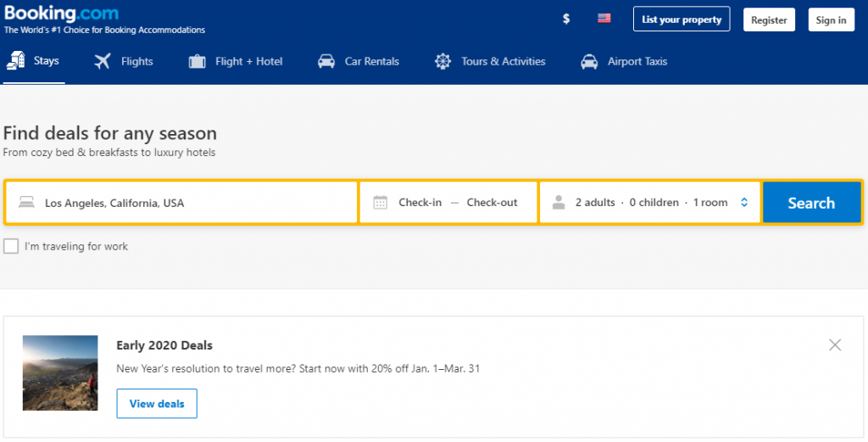The width and height of the screenshot is (868, 442).
Task: Click the Airport Taxis cab icon
Action: point(589,61)
